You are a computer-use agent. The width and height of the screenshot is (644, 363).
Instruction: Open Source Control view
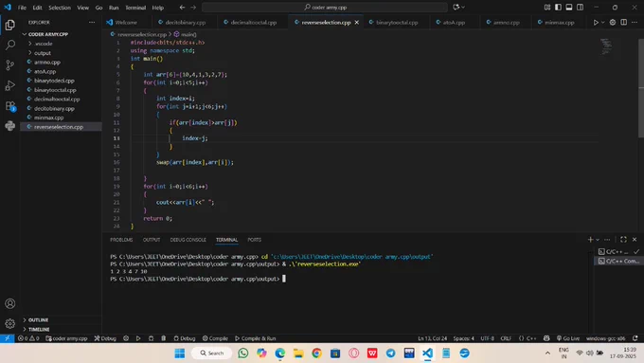point(9,65)
